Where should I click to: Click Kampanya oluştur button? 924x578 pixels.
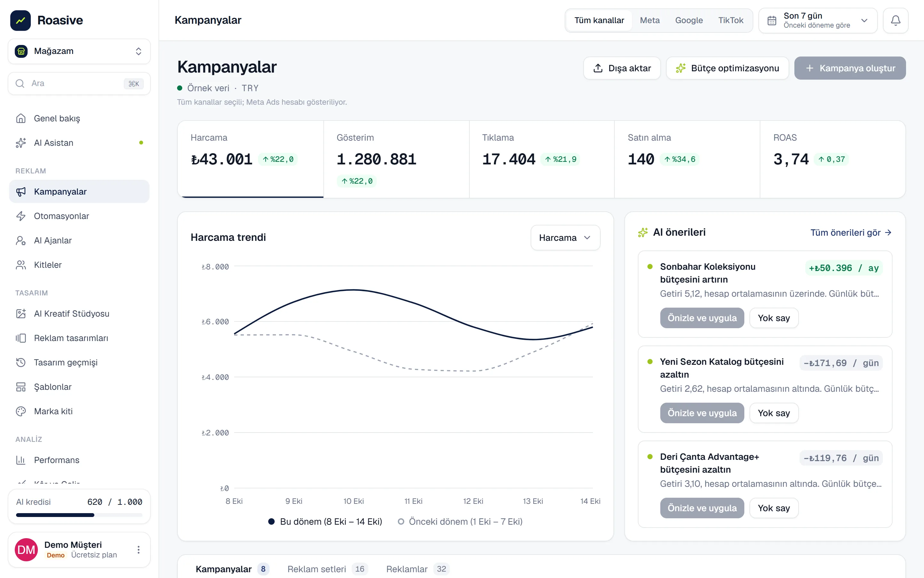850,68
